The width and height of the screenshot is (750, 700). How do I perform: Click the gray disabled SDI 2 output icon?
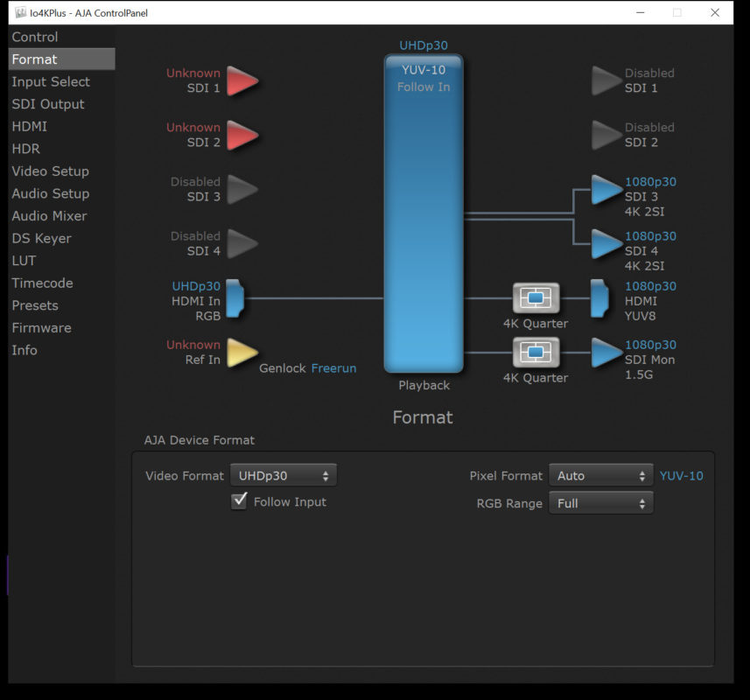[x=606, y=136]
